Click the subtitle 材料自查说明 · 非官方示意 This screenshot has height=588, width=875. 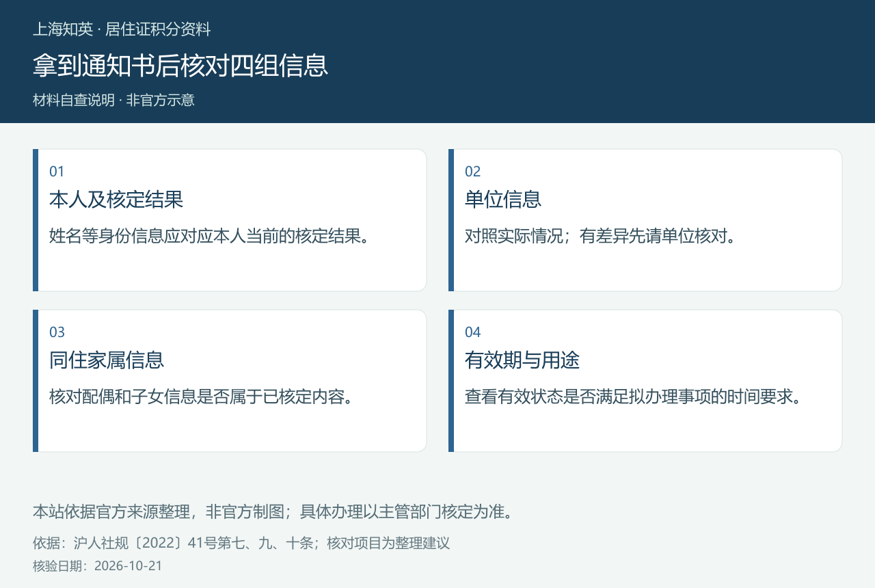point(113,100)
